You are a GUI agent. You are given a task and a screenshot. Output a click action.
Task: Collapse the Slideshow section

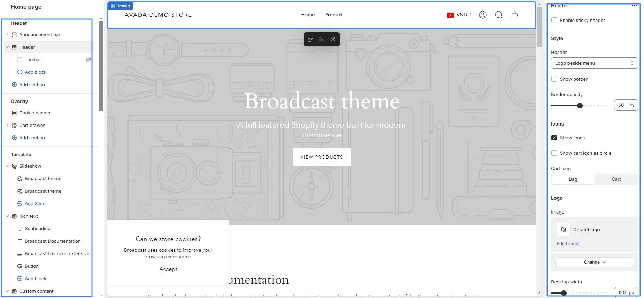point(7,166)
